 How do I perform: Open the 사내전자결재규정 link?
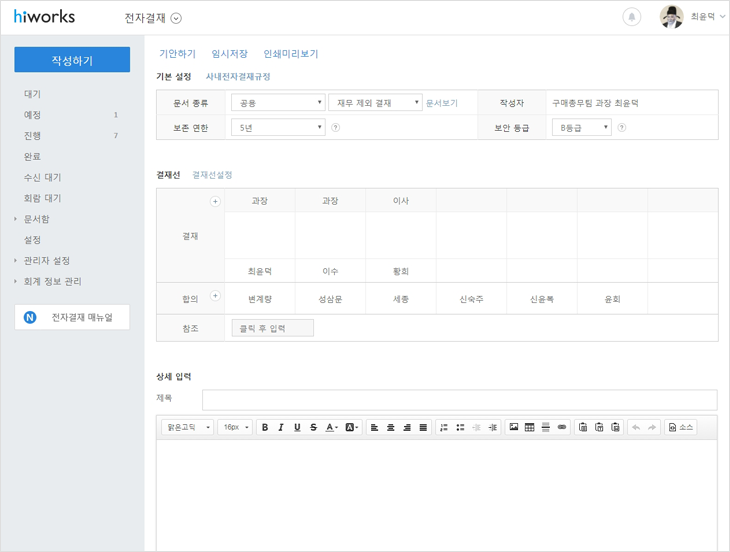coord(238,77)
